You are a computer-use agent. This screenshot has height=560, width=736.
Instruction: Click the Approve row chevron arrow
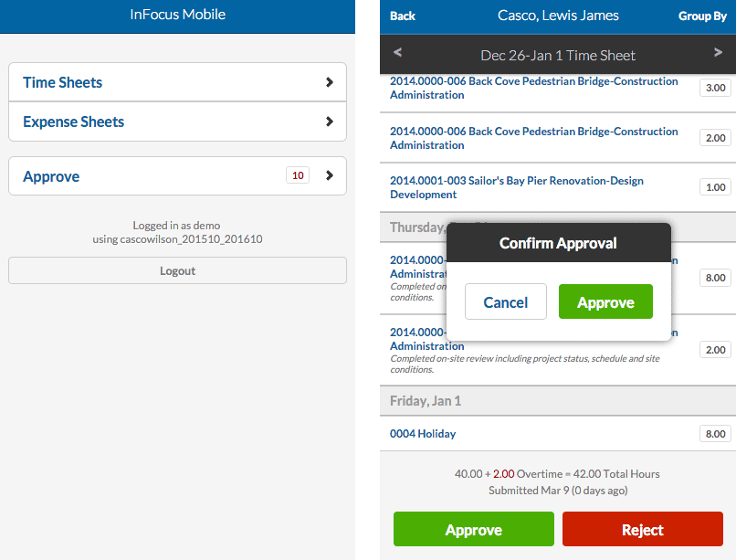329,175
